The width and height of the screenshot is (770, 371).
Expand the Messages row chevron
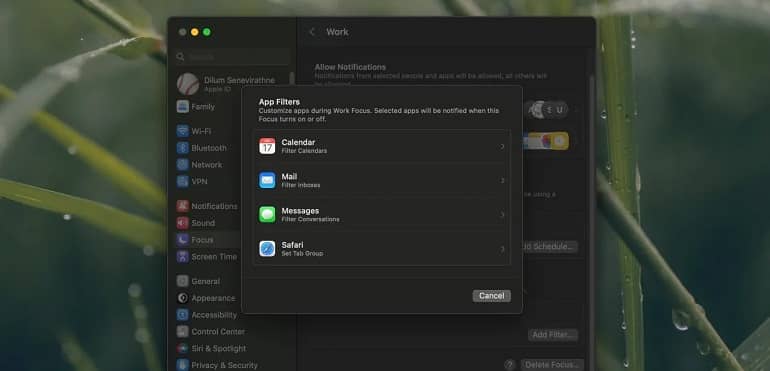(x=502, y=215)
